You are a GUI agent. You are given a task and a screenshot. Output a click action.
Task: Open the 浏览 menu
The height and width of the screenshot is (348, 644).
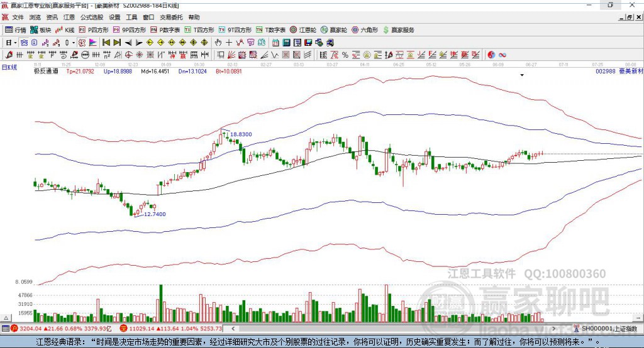[35, 17]
